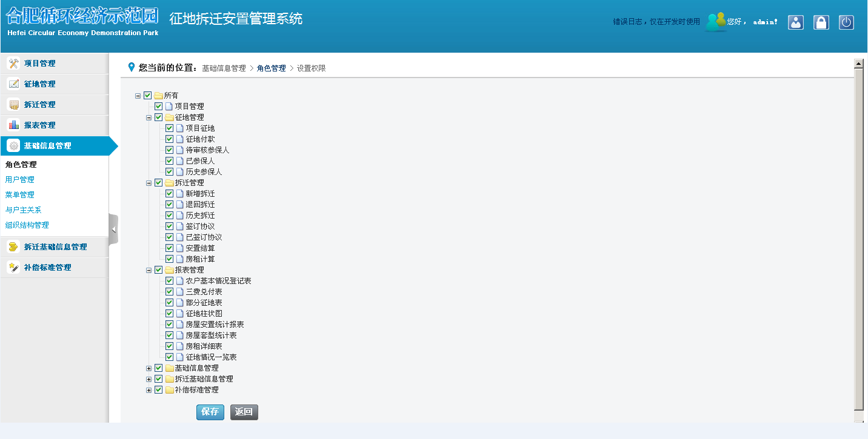Open the 报表管理 sidebar menu
This screenshot has width=868, height=439.
55,125
